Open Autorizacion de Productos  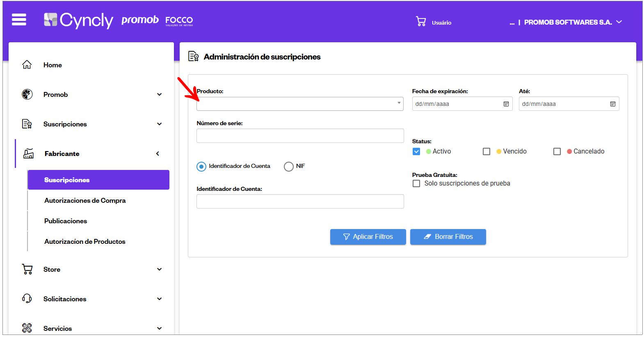(x=85, y=241)
